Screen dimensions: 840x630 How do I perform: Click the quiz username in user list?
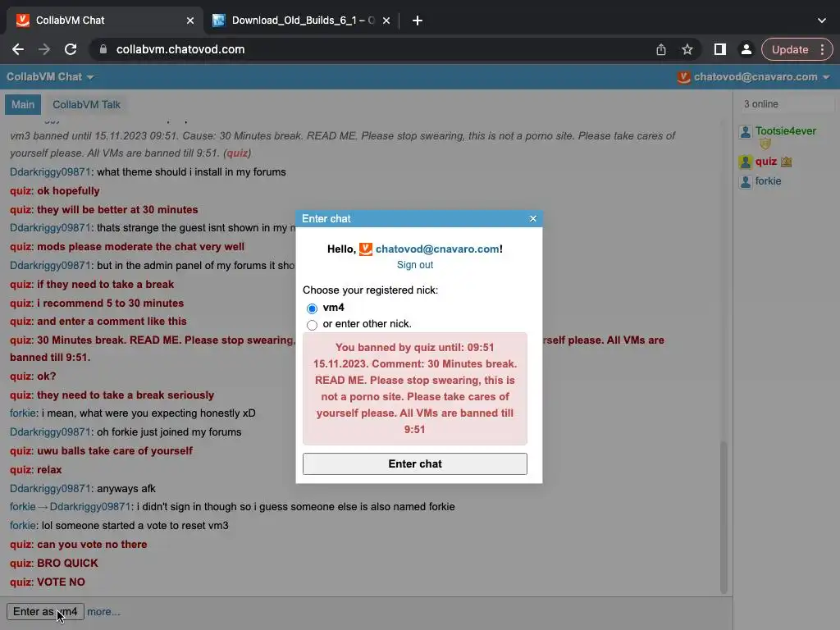(x=766, y=162)
